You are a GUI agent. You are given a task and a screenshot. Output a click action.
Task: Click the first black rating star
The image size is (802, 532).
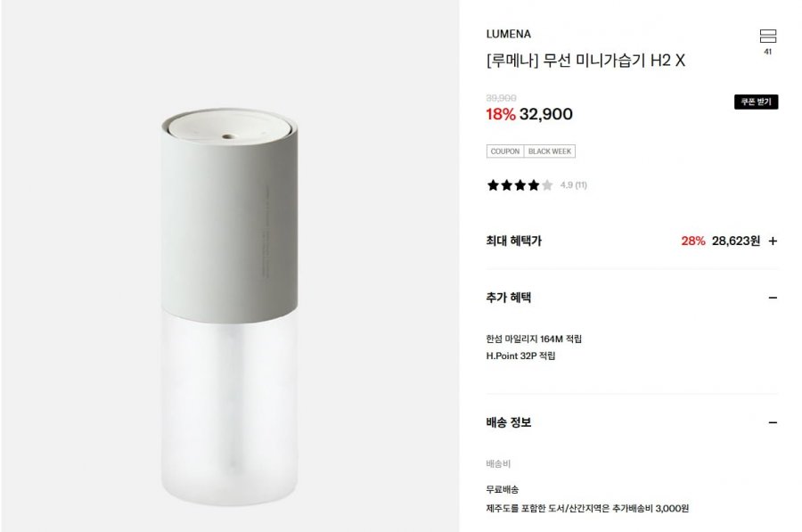tap(493, 185)
